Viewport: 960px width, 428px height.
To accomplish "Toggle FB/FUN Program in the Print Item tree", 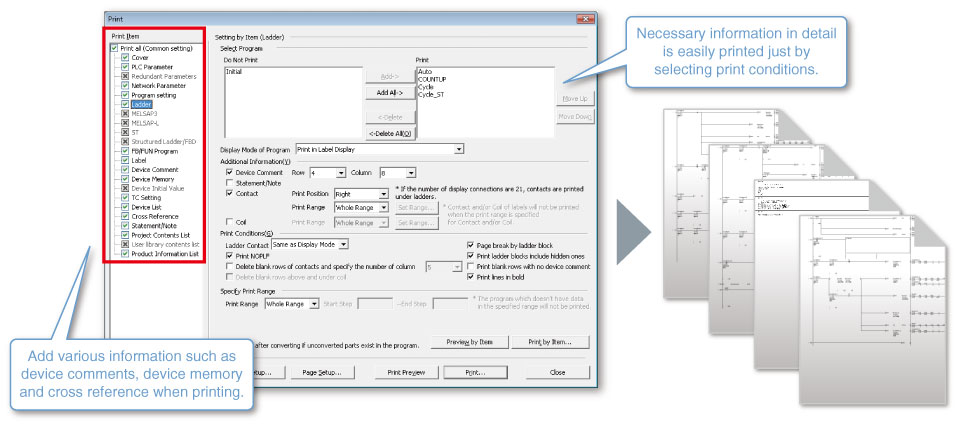I will pyautogui.click(x=125, y=151).
